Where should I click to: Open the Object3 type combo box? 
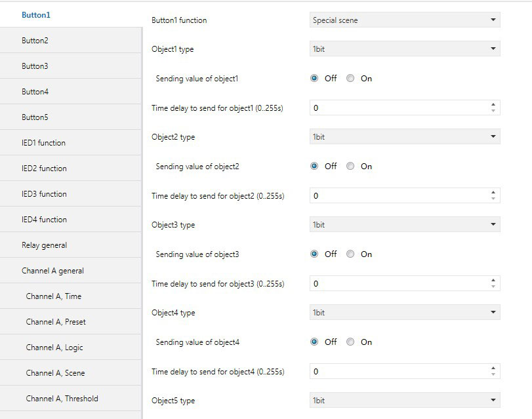tap(404, 225)
